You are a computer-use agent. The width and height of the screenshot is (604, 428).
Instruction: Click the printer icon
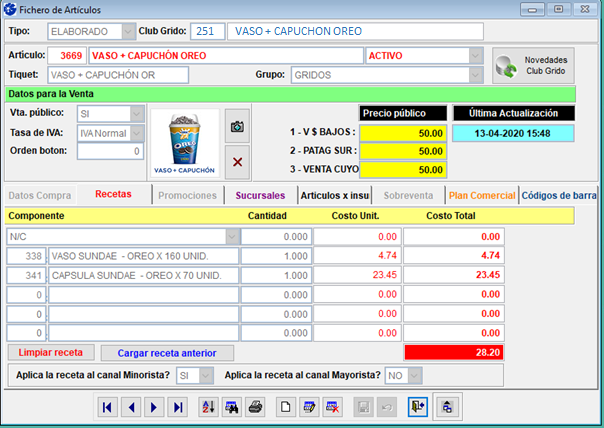pyautogui.click(x=255, y=407)
